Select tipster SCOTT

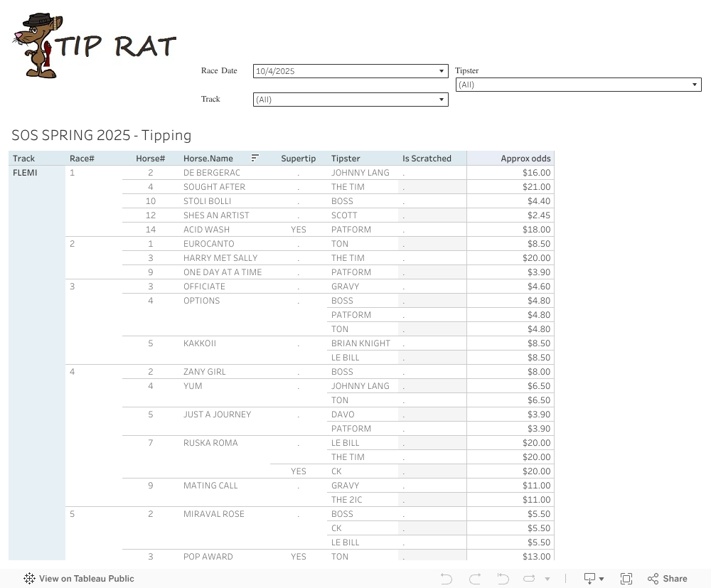click(344, 215)
